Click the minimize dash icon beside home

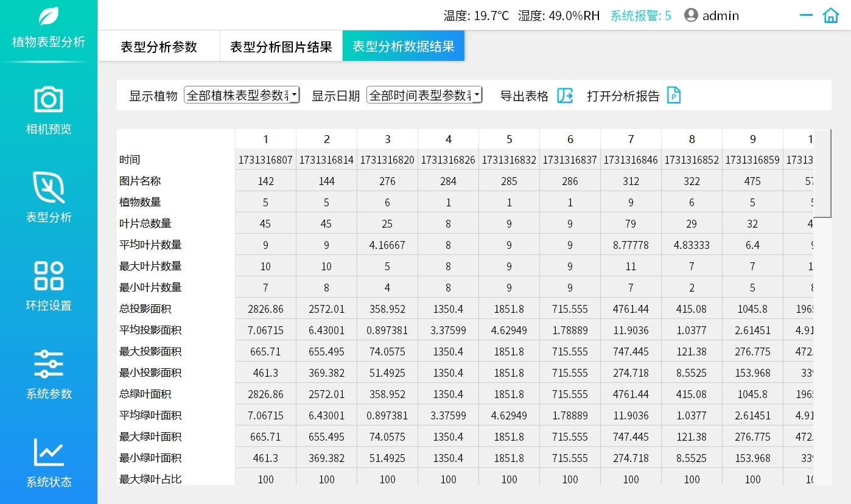806,16
